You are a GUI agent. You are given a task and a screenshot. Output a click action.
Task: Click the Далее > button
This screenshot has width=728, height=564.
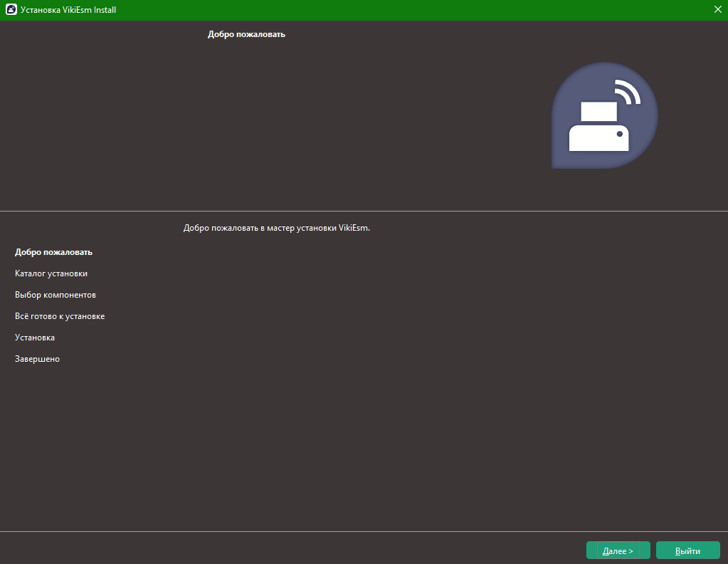[x=618, y=550]
